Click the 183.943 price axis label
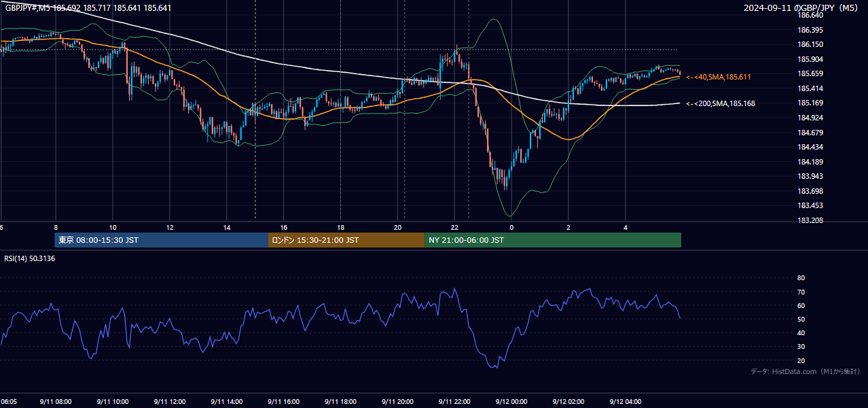 [810, 176]
